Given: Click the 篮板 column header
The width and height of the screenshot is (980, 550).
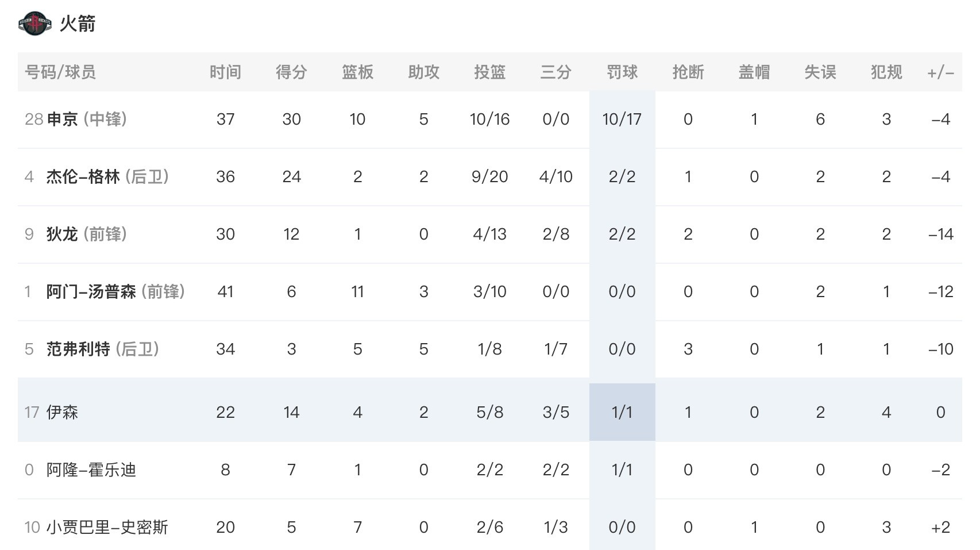Looking at the screenshot, I should pos(357,72).
